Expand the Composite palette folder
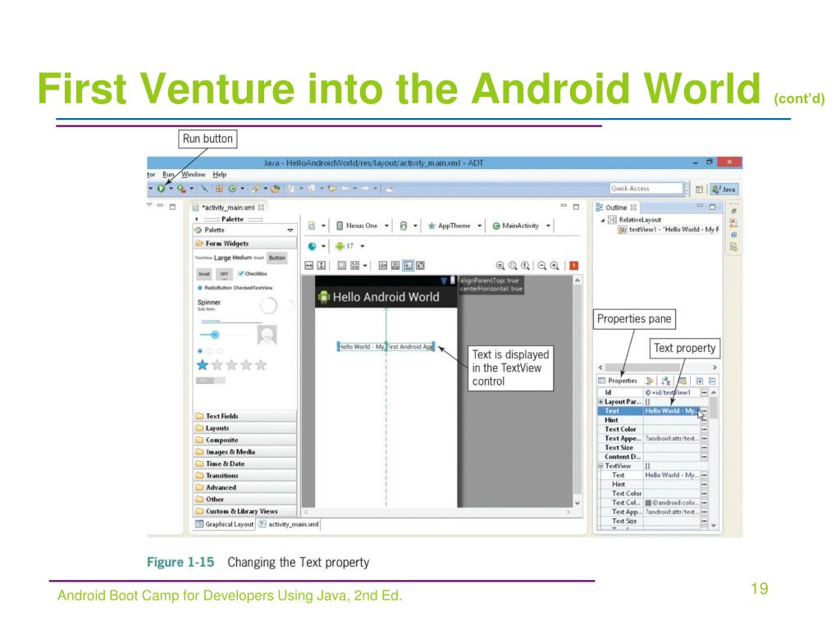Image resolution: width=840 pixels, height=630 pixels. (244, 440)
